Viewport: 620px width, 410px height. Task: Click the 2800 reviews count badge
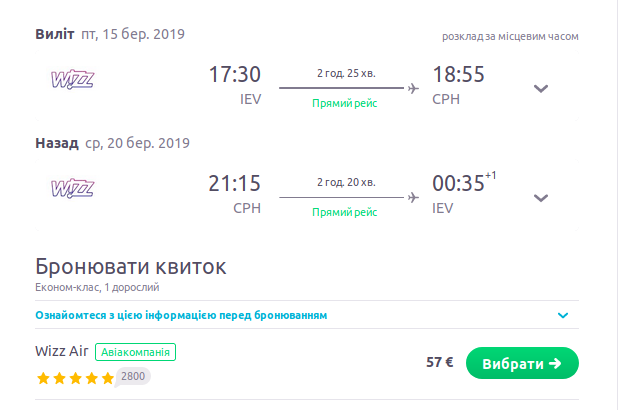point(133,376)
